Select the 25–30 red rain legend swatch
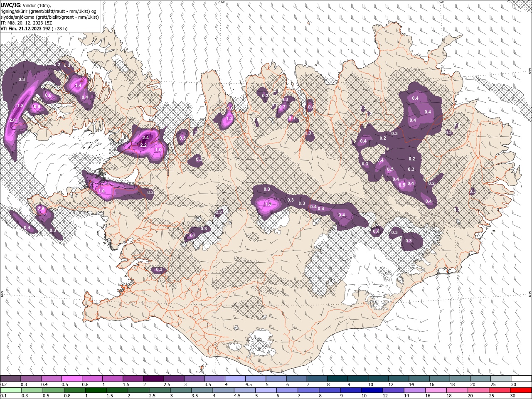The height and width of the screenshot is (399, 532). point(500,390)
